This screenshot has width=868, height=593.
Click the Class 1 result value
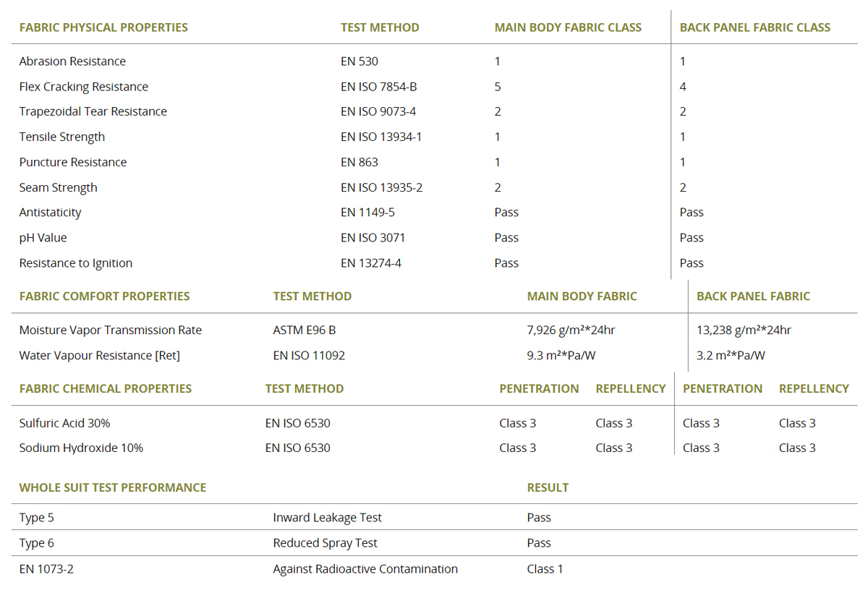[x=545, y=569]
